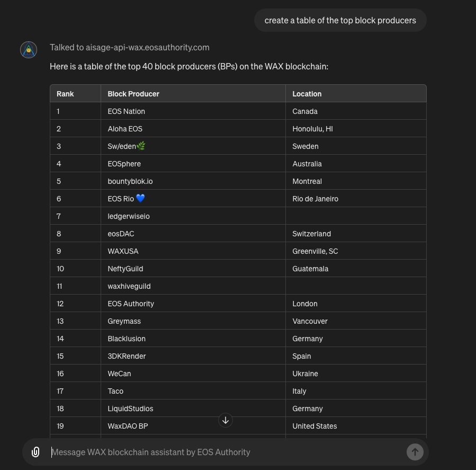This screenshot has width=476, height=470.
Task: Click the message input field
Action: (225, 452)
